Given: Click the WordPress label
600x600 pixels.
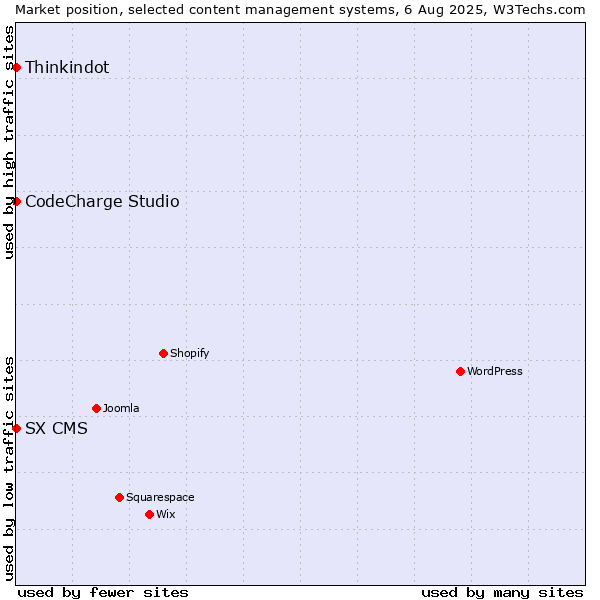Looking at the screenshot, I should 495,371.
